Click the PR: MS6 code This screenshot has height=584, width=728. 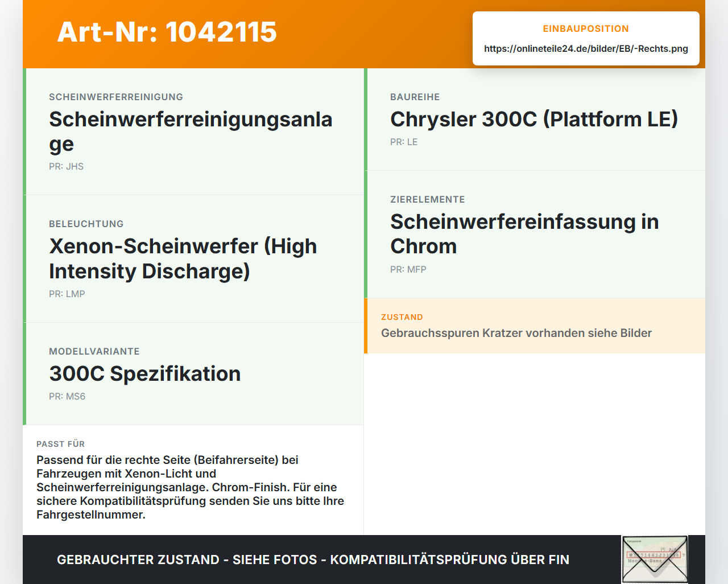(x=67, y=397)
